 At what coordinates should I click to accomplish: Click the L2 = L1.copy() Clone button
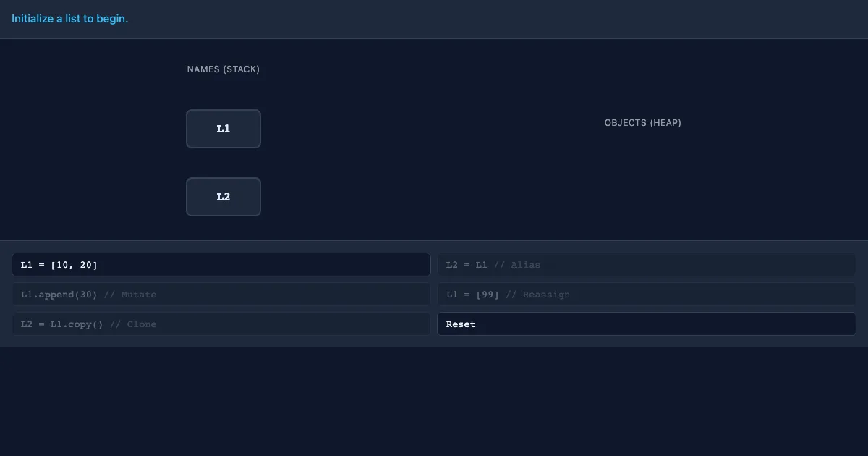click(221, 324)
